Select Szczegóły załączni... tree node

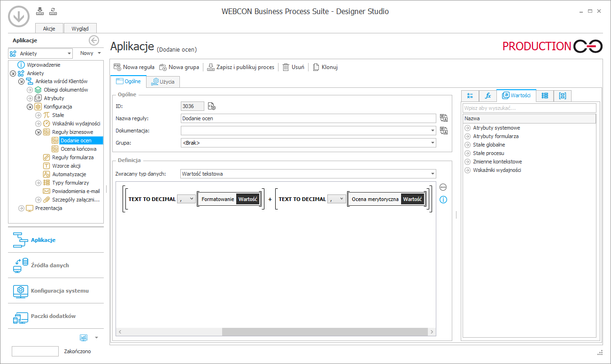click(76, 200)
